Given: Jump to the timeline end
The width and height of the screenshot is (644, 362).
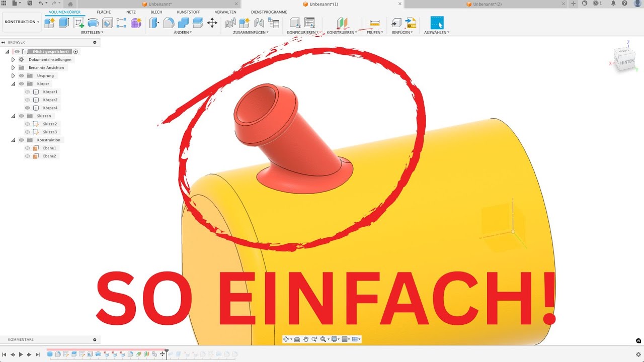Looking at the screenshot, I should (38, 354).
